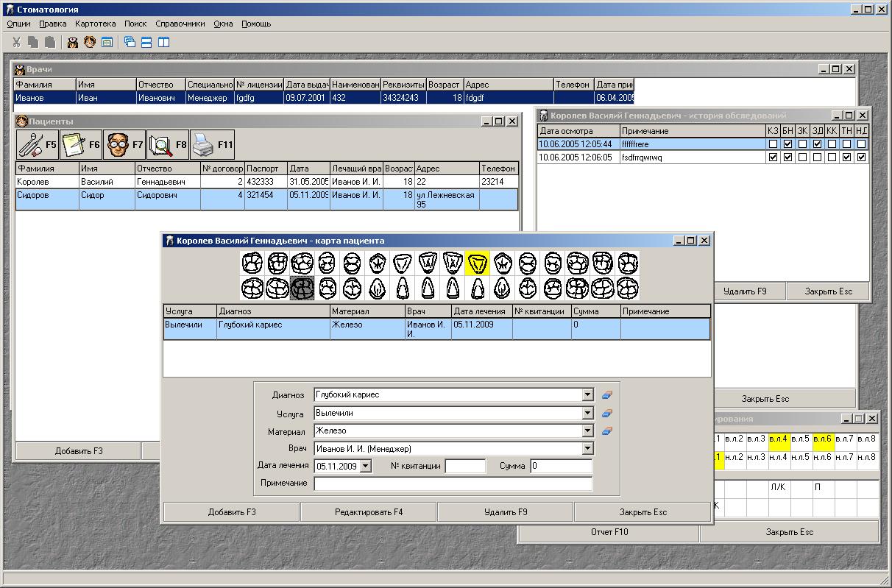Click the Врачи window title icon
Viewport: 892px width, 588px height.
pyautogui.click(x=20, y=69)
